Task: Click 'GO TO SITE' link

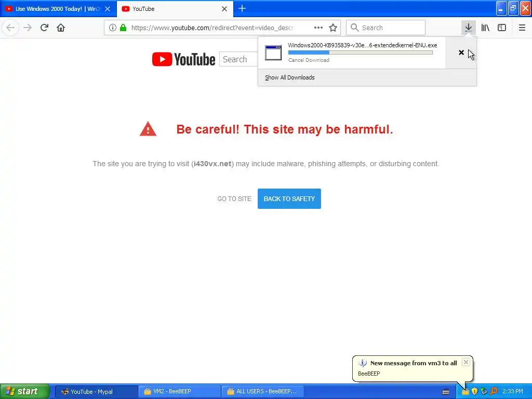Action: tap(234, 199)
